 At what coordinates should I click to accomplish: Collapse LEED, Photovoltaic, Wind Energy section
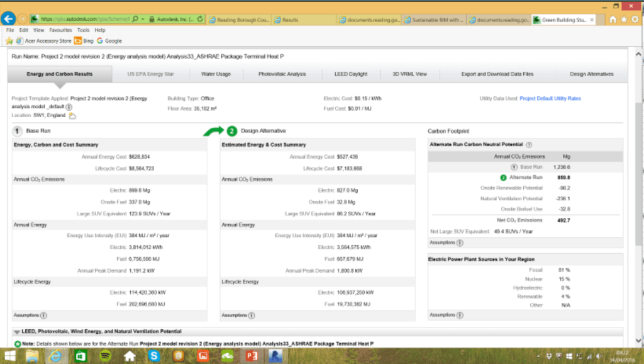point(17,331)
